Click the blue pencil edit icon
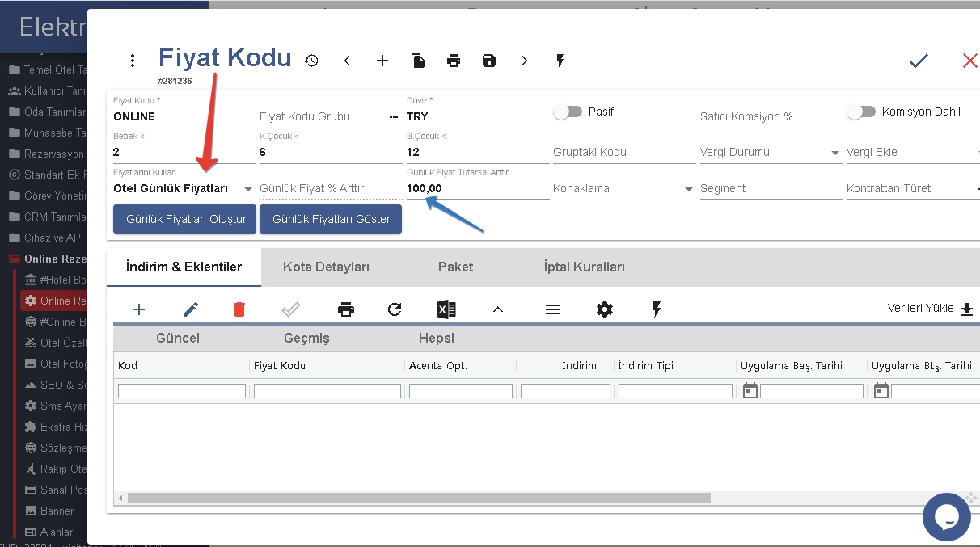The height and width of the screenshot is (547, 980). coord(191,309)
